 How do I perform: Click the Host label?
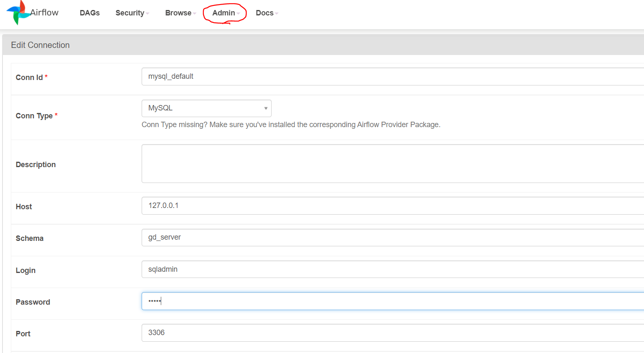point(24,207)
